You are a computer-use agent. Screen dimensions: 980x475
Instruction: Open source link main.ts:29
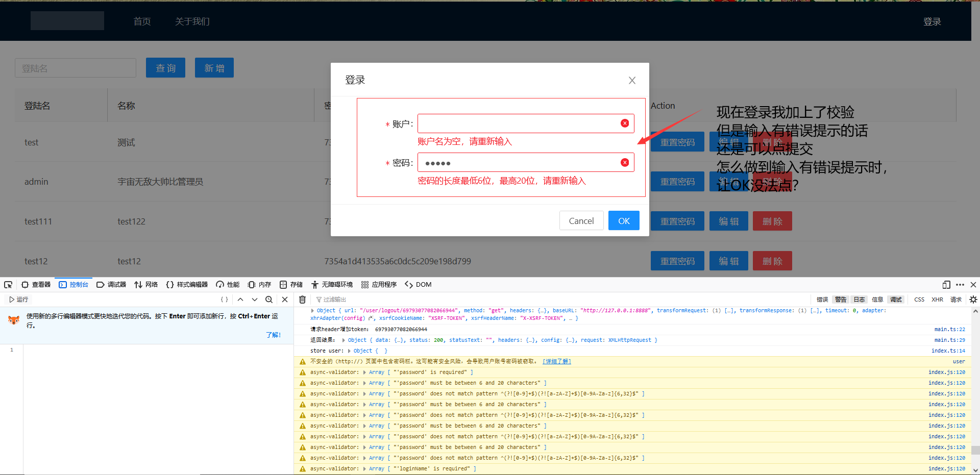click(949, 340)
